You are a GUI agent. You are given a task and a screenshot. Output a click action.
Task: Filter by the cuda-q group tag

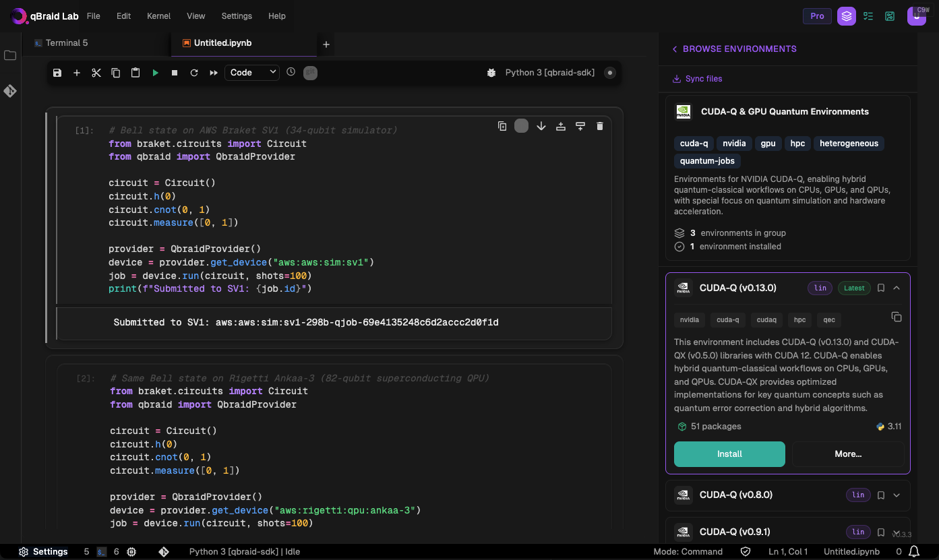tap(694, 144)
